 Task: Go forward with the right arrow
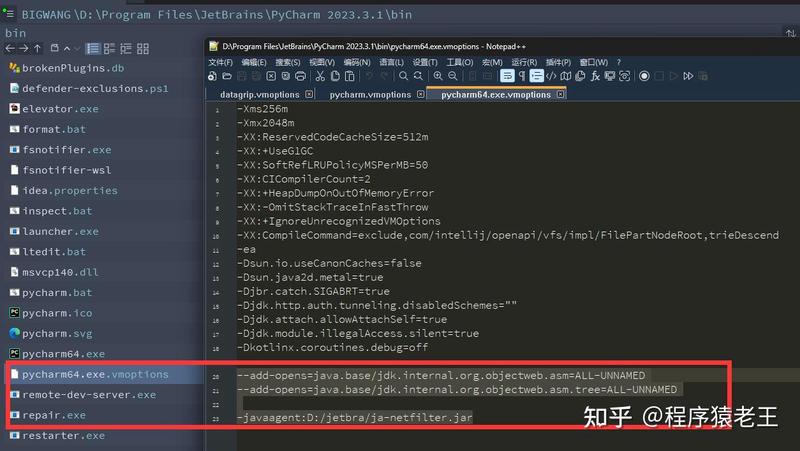[x=23, y=48]
